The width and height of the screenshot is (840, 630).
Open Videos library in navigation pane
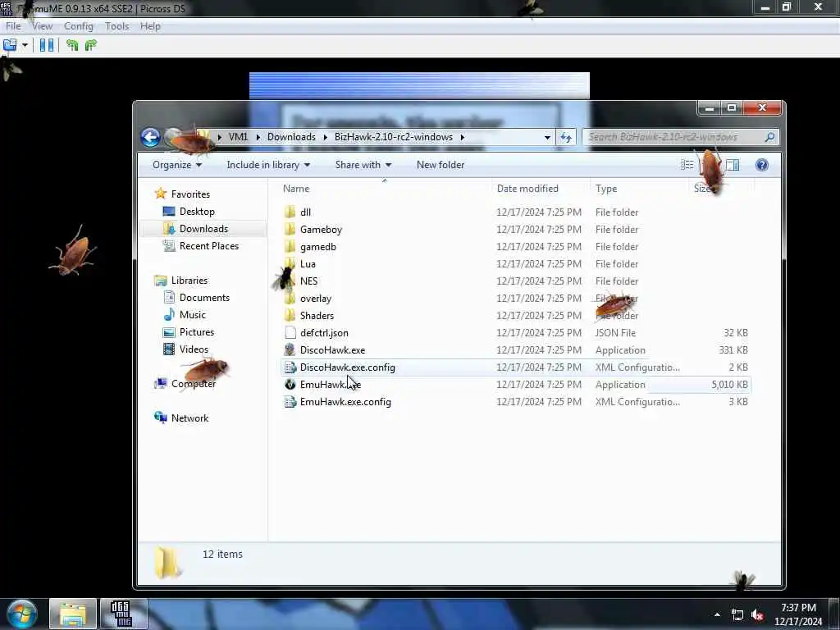click(x=186, y=349)
